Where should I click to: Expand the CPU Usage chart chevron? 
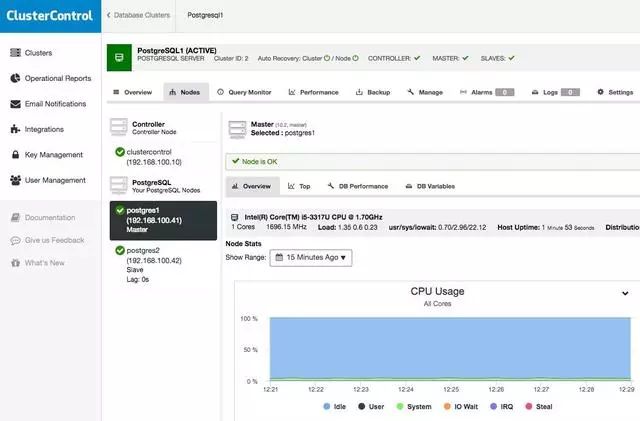tap(625, 293)
